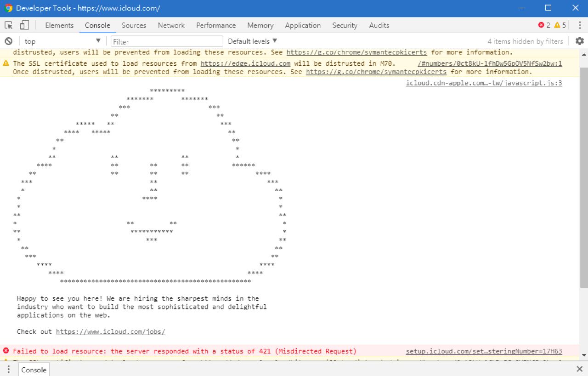Clear the console with the clear icon
Image resolution: width=588 pixels, height=376 pixels.
tap(8, 41)
